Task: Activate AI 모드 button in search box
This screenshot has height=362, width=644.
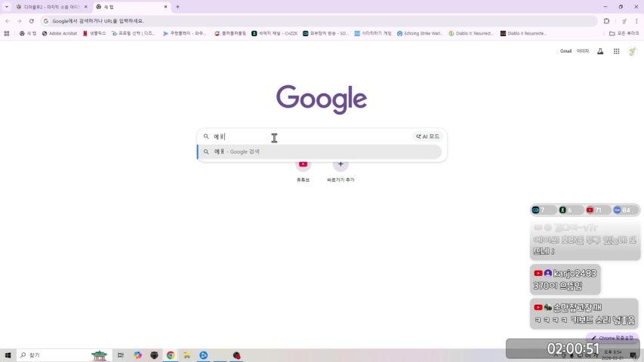Action: pyautogui.click(x=427, y=137)
